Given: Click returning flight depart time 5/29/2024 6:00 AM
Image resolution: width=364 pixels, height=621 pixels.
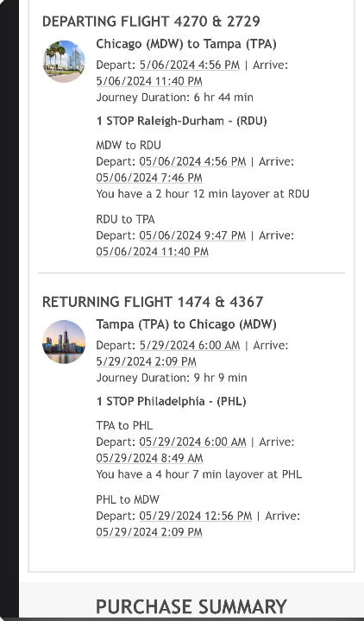Looking at the screenshot, I should (x=190, y=345).
